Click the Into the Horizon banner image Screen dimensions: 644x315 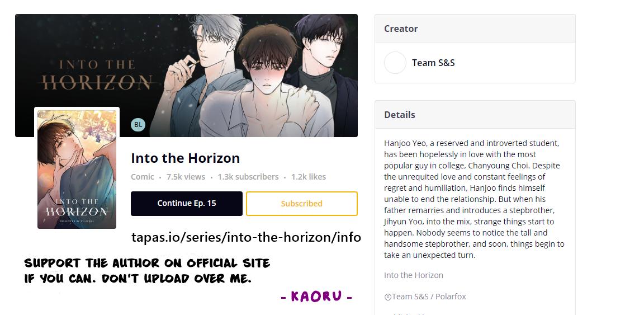point(187,76)
